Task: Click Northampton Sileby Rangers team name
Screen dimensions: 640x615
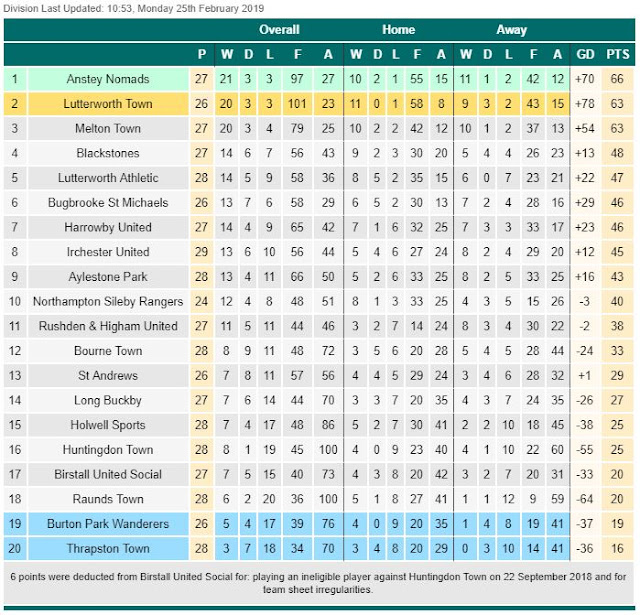Action: point(107,301)
